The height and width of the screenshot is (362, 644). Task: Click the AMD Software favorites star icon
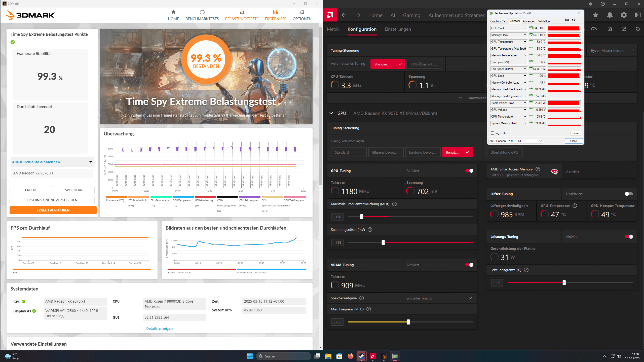595,15
